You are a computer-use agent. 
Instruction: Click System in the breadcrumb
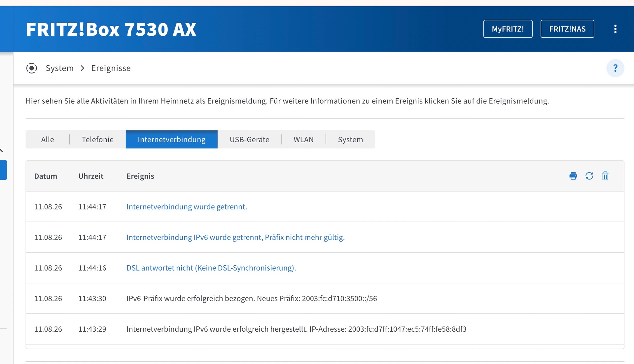pyautogui.click(x=60, y=68)
